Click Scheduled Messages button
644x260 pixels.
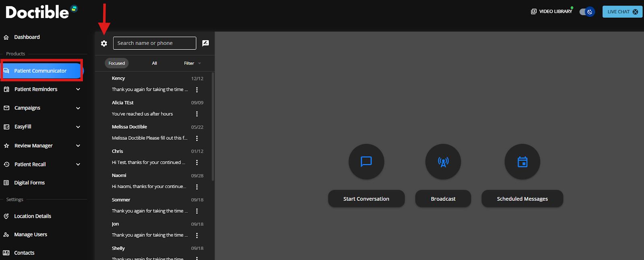pyautogui.click(x=522, y=199)
